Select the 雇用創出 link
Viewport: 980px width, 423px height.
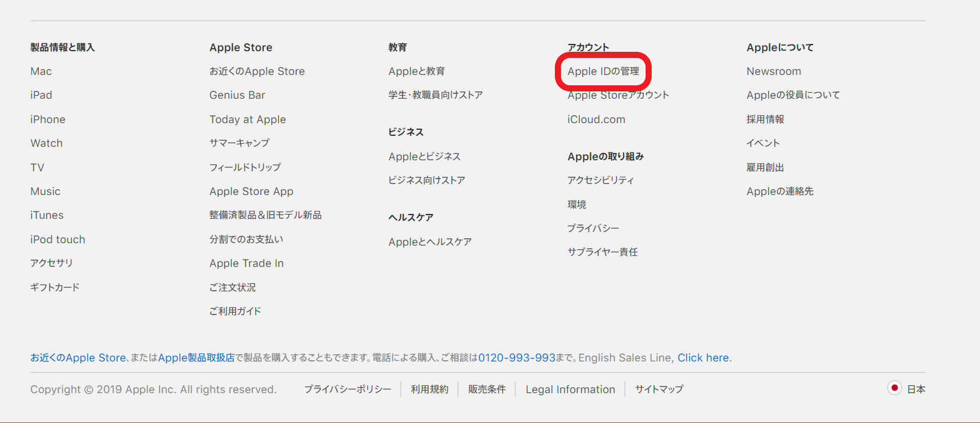tap(766, 168)
